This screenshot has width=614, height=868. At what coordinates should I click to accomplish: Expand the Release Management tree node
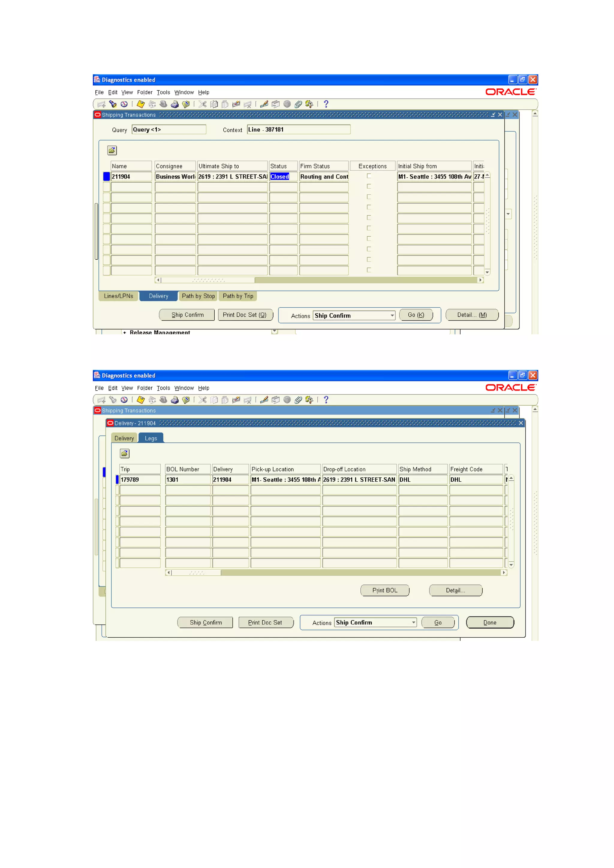[124, 332]
